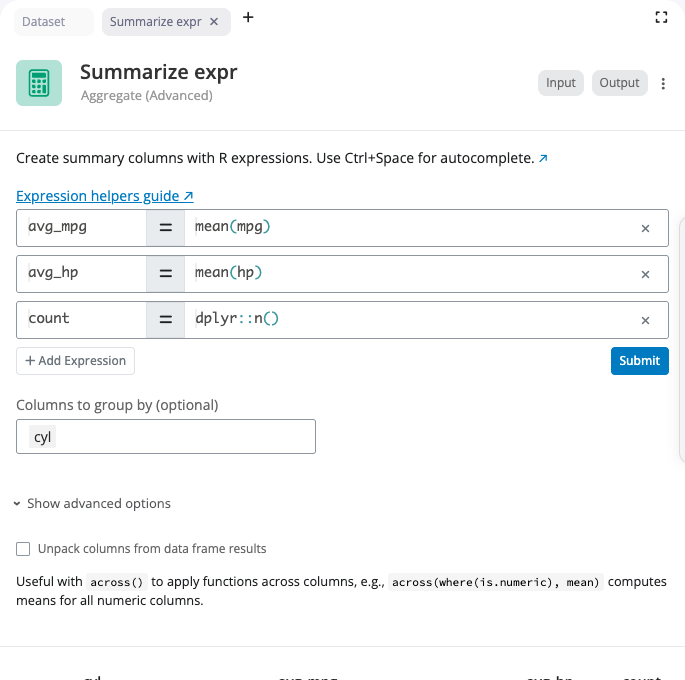
Task: Open the three-dot options menu
Action: tap(663, 83)
